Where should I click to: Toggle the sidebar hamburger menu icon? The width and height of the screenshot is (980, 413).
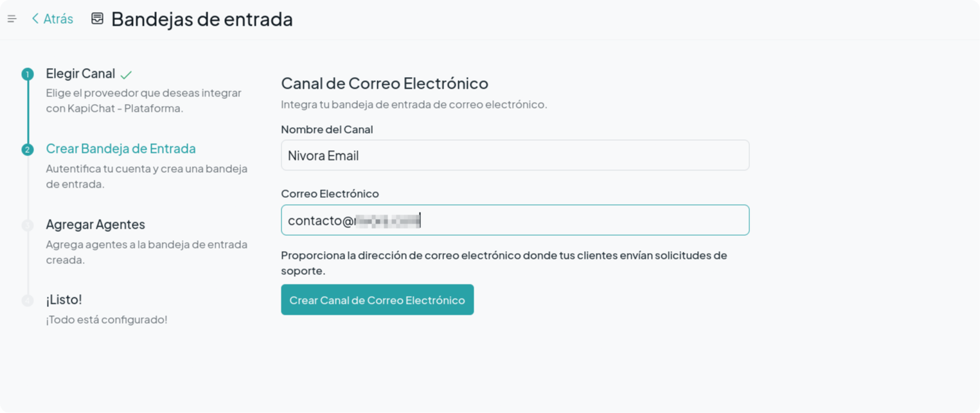point(12,19)
